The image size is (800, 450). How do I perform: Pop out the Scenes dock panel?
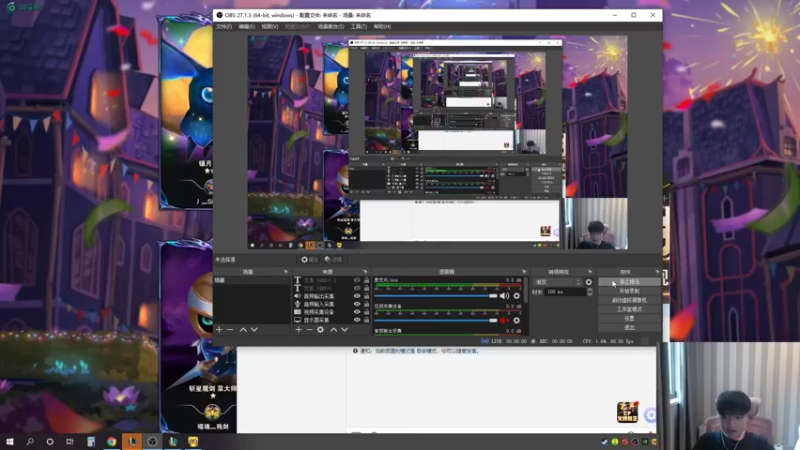pos(286,272)
